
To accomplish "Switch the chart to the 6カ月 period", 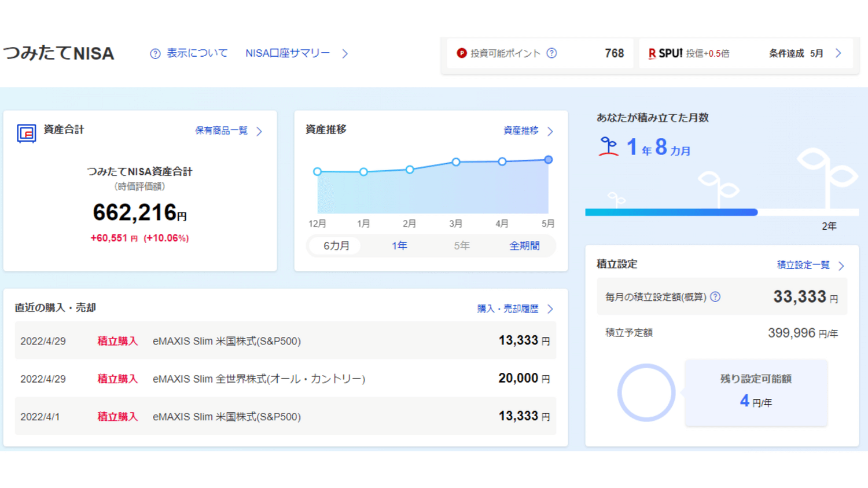I will point(336,246).
